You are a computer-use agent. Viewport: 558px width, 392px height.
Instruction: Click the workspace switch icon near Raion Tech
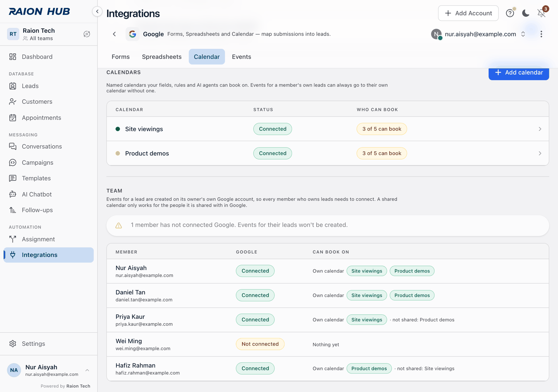(87, 34)
